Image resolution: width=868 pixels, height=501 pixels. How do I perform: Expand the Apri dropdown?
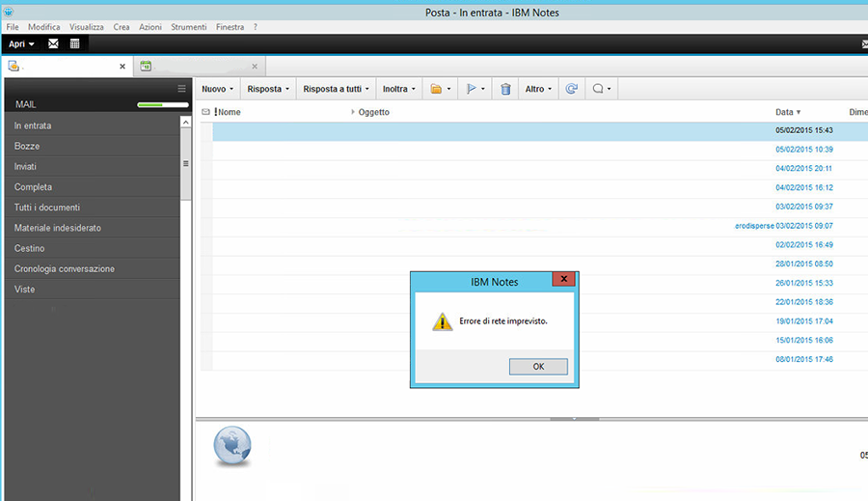click(21, 43)
